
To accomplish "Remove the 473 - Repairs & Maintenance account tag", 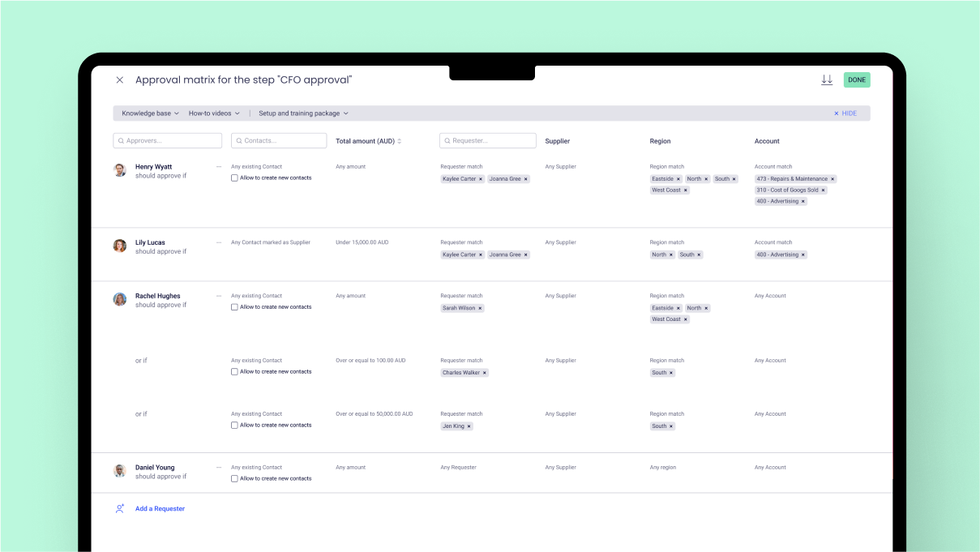I will [x=833, y=178].
